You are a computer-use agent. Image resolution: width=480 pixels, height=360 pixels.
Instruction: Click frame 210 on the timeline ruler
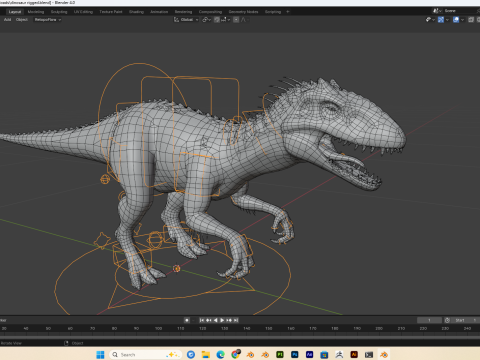point(401,328)
